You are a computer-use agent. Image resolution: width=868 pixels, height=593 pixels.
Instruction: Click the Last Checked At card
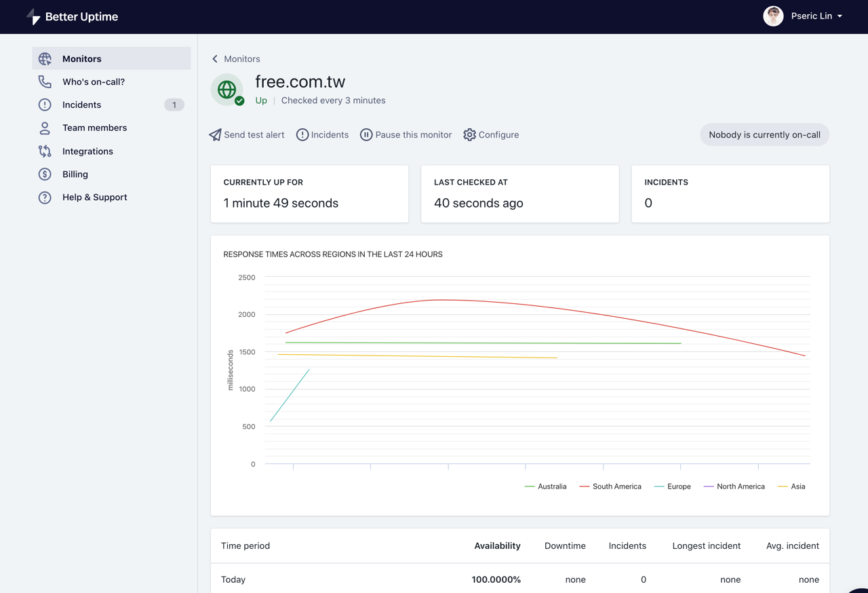520,193
